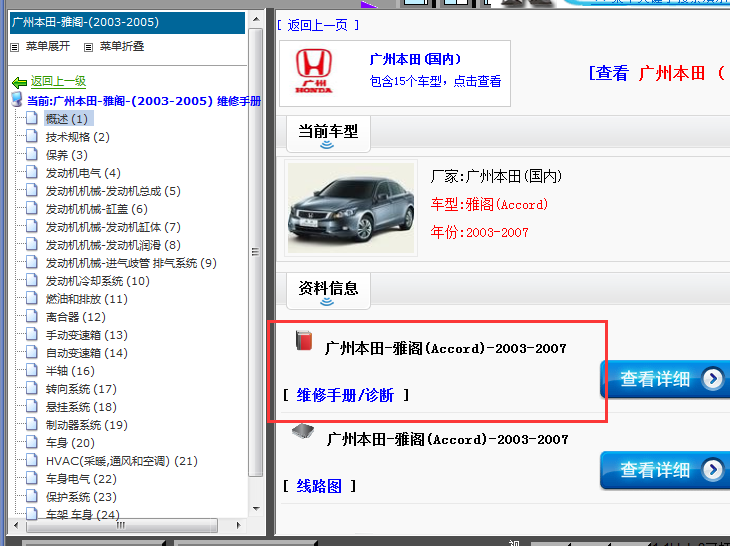The image size is (730, 546).
Task: Click the green back arrow icon
Action: point(19,83)
